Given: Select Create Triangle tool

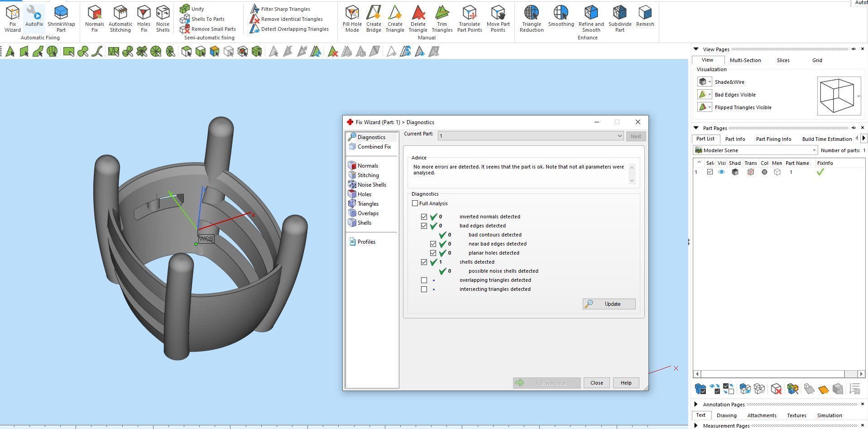Looking at the screenshot, I should tap(395, 19).
